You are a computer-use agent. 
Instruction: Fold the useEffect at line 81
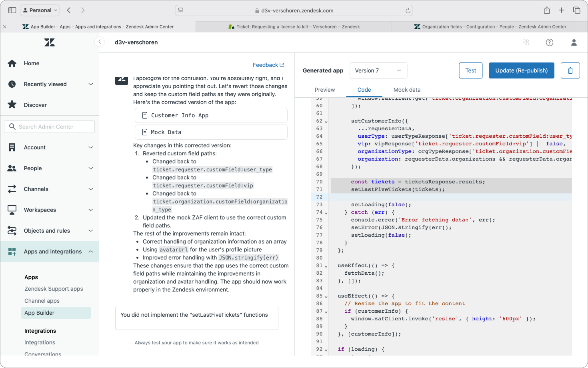point(326,266)
